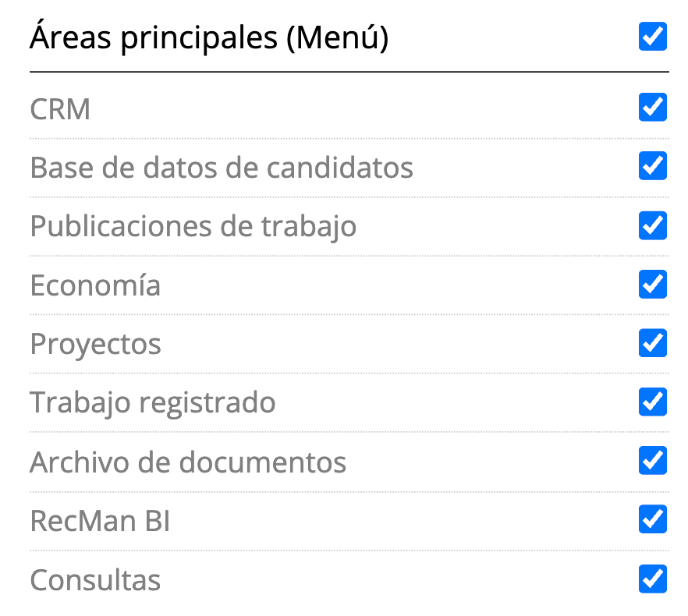The height and width of the screenshot is (616, 688).
Task: Deselect the Consultas checkbox
Action: click(652, 579)
